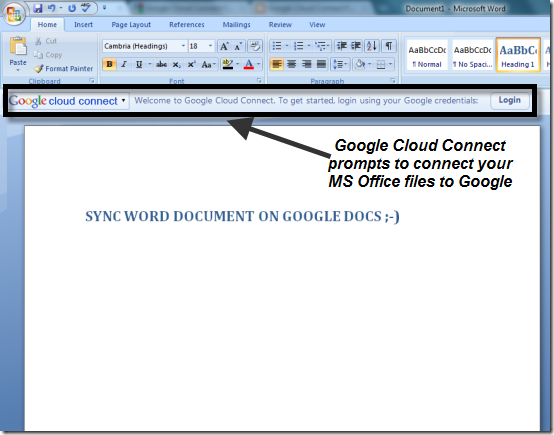The width and height of the screenshot is (554, 435).
Task: Open font color dropdown arrow
Action: (x=259, y=64)
